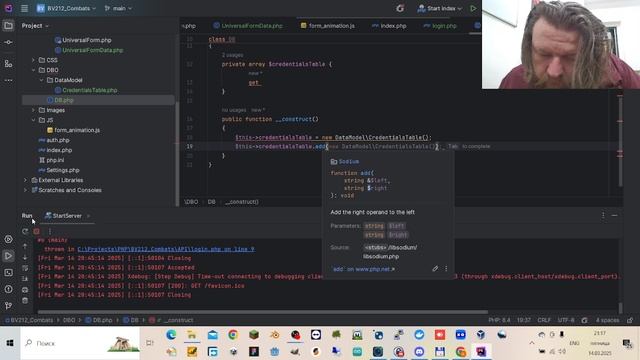Switch to login.php editor tab

pyautogui.click(x=440, y=26)
